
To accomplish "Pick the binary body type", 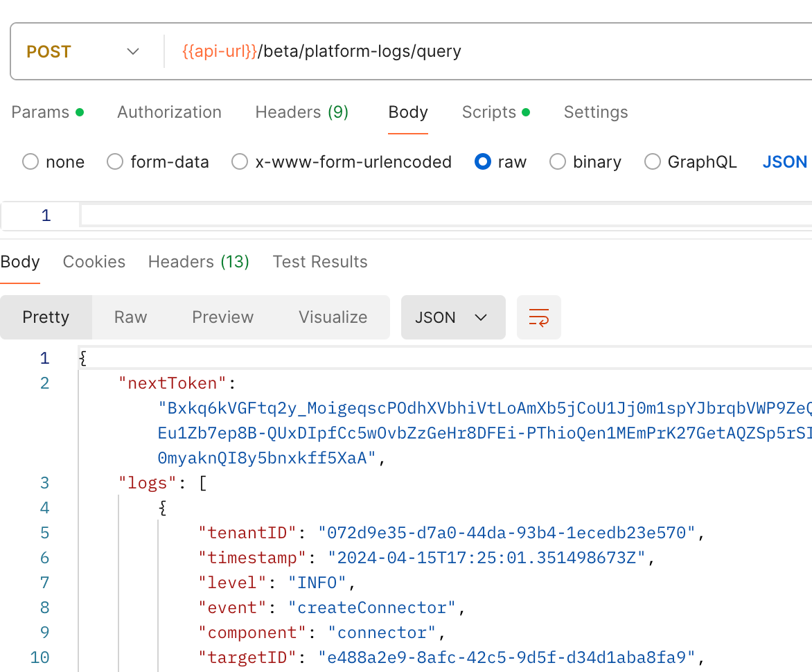I will (558, 162).
